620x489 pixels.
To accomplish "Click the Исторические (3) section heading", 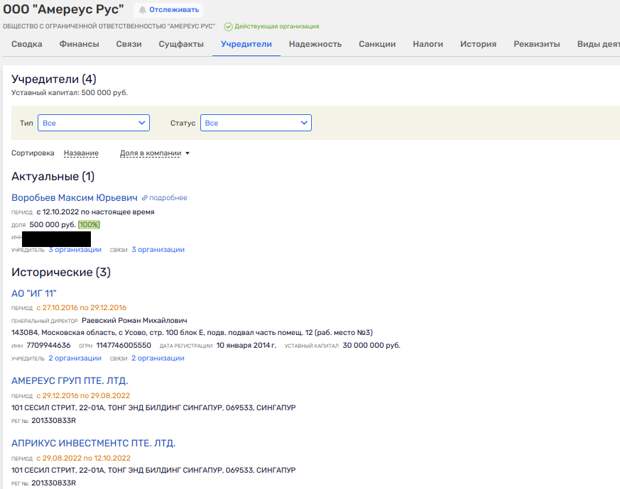I will click(61, 272).
